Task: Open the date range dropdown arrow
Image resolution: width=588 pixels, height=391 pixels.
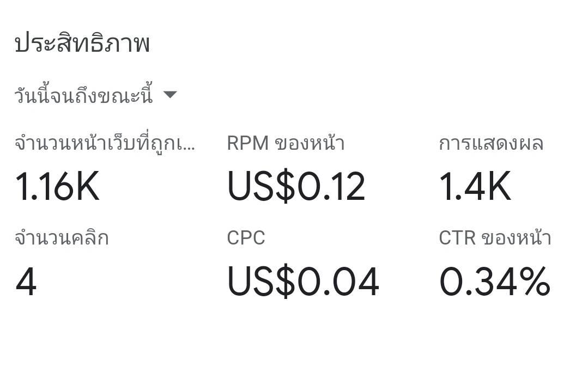Action: [x=170, y=95]
